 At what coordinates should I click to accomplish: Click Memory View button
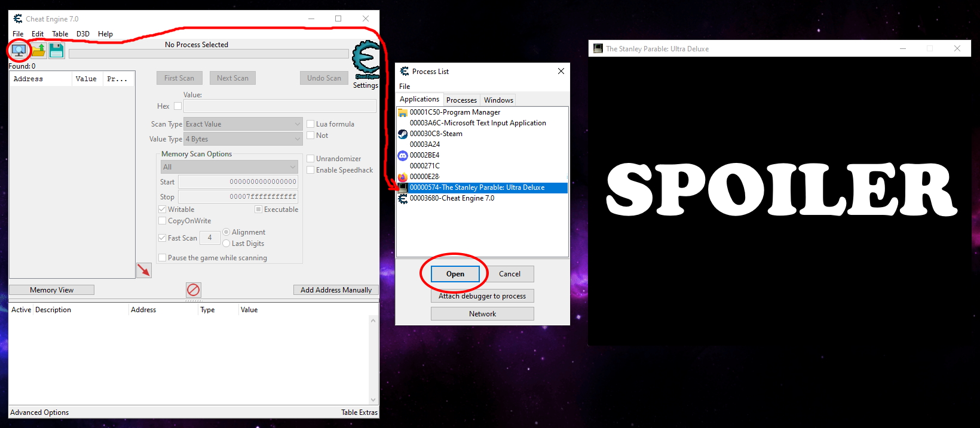click(x=51, y=290)
